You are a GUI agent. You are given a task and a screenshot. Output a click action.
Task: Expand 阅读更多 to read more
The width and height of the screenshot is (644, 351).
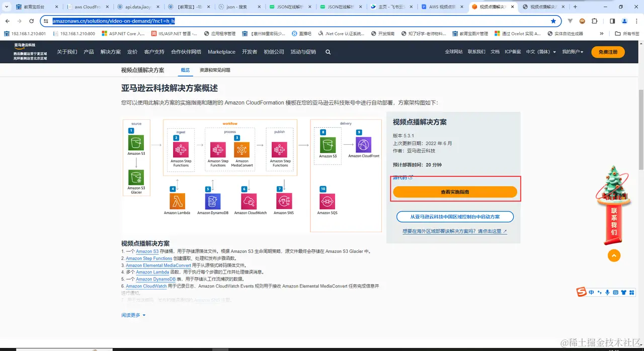click(x=133, y=315)
